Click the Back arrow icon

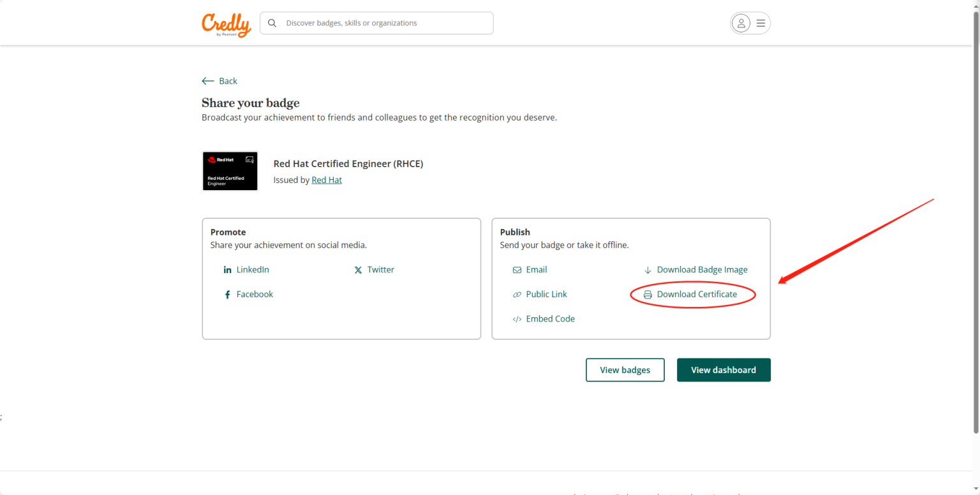click(208, 81)
